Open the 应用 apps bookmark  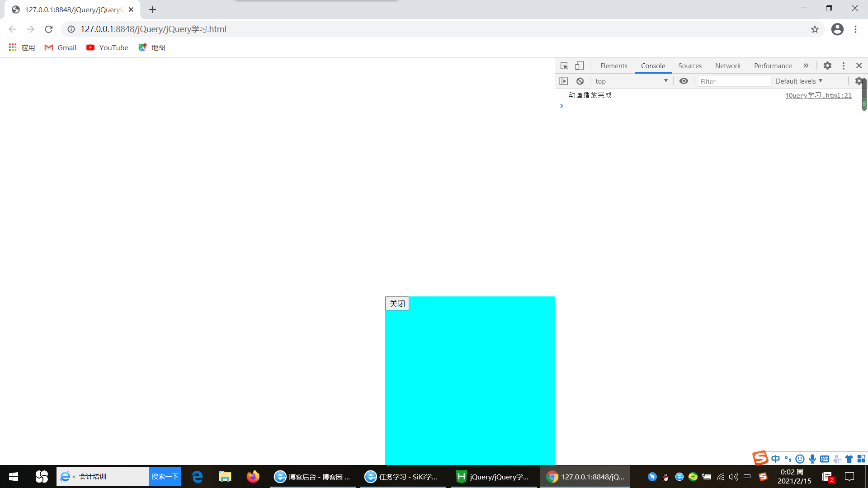22,47
